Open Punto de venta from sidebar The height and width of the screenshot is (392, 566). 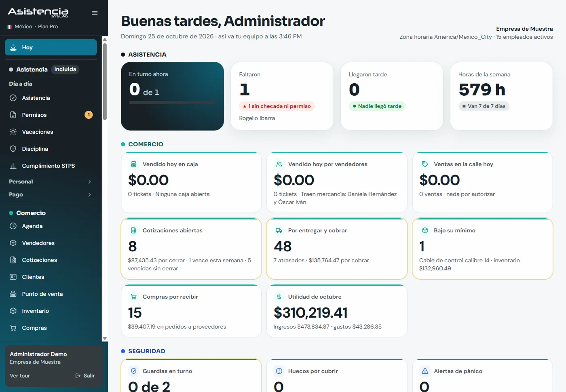(51, 294)
